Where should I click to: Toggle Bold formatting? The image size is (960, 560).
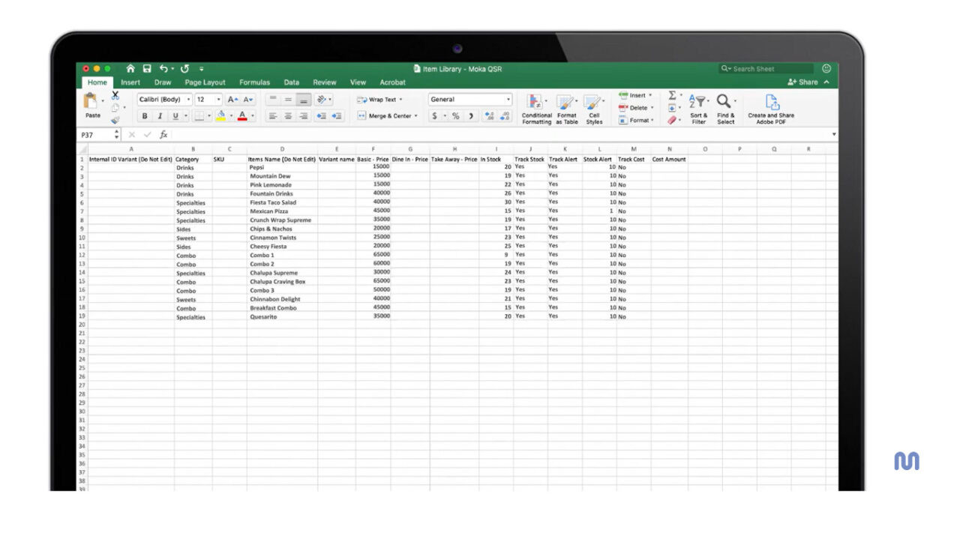144,116
